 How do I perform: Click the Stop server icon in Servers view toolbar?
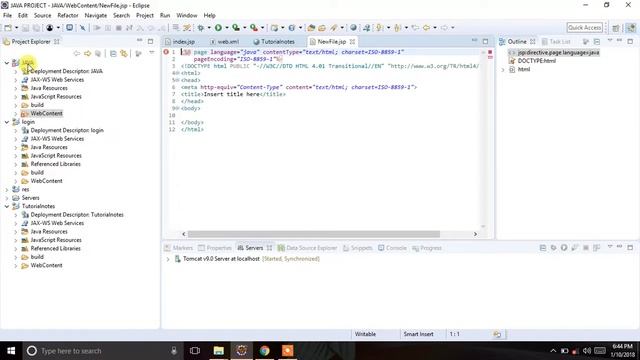point(586,248)
